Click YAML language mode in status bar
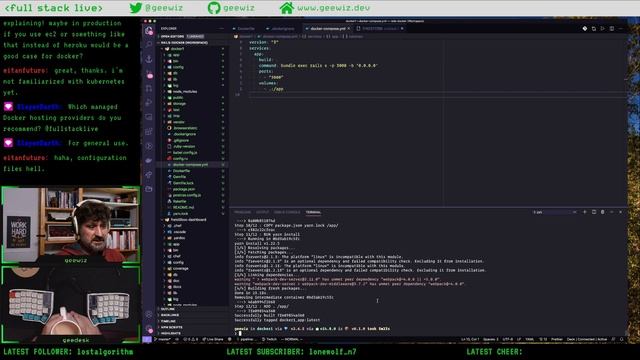This screenshot has height=360, width=640. point(529,339)
